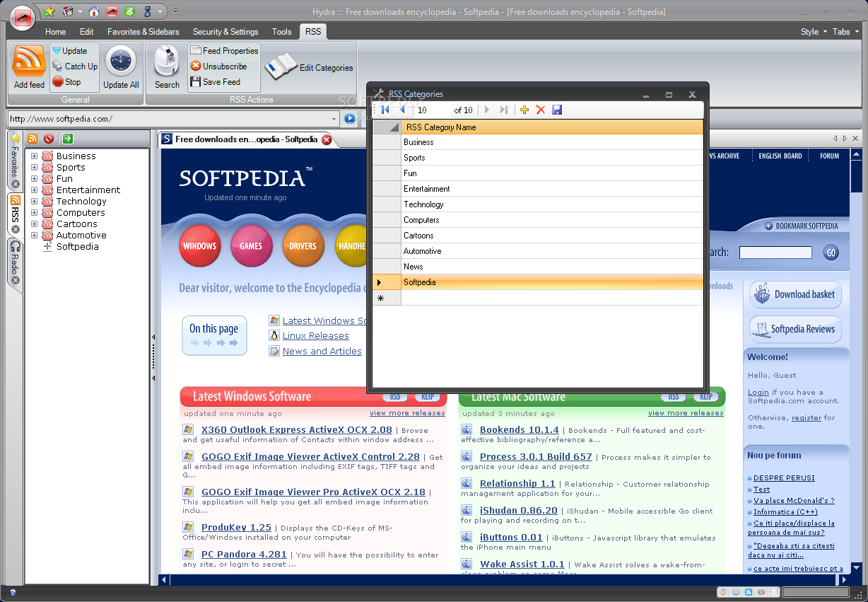Click Update feed button in ribbon
The width and height of the screenshot is (868, 602).
pyautogui.click(x=69, y=51)
